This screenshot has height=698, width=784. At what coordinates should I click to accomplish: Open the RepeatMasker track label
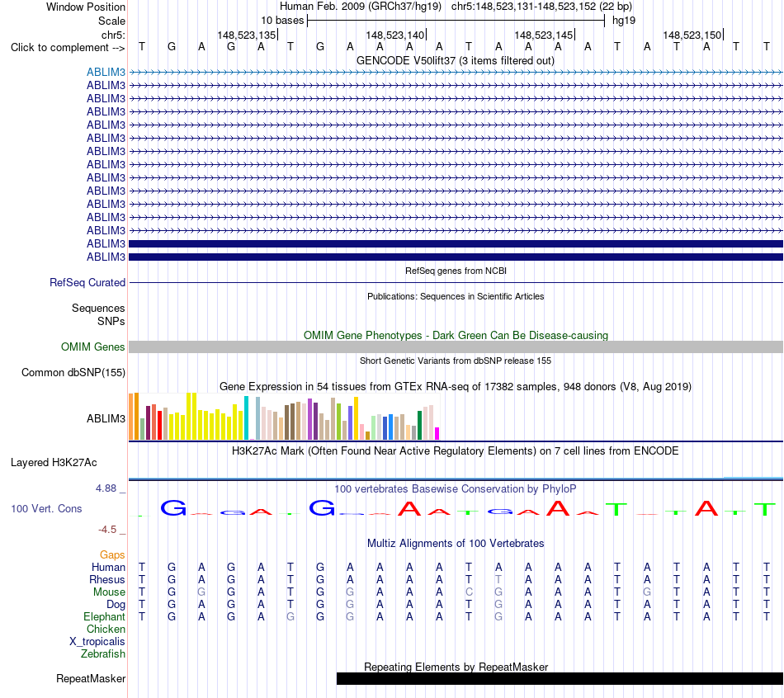click(x=91, y=678)
